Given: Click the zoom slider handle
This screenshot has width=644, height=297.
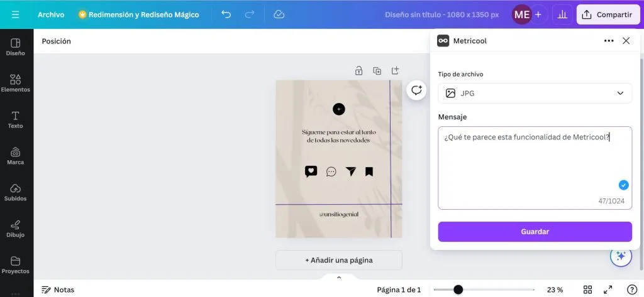Looking at the screenshot, I should point(458,289).
